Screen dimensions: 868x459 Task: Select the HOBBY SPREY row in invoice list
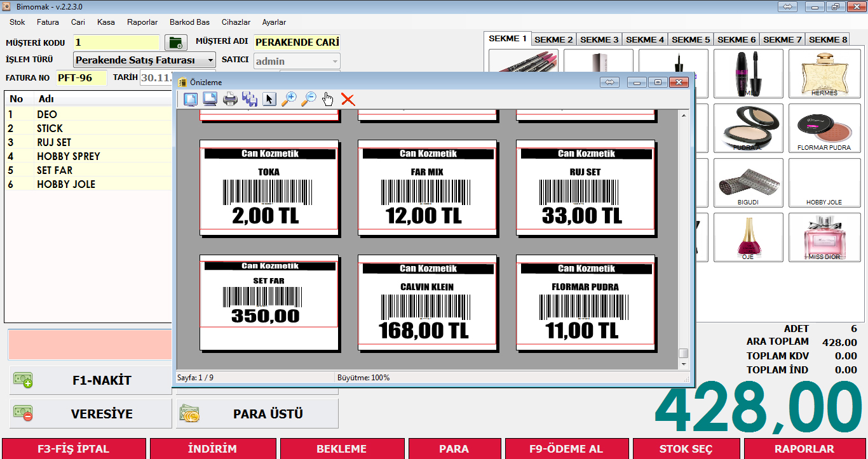[89, 156]
